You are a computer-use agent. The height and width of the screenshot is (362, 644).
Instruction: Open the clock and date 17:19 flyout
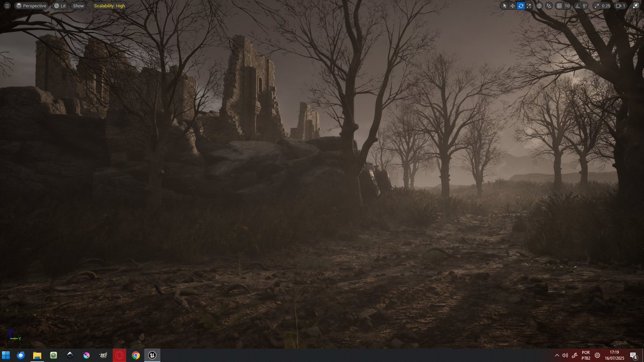(614, 355)
